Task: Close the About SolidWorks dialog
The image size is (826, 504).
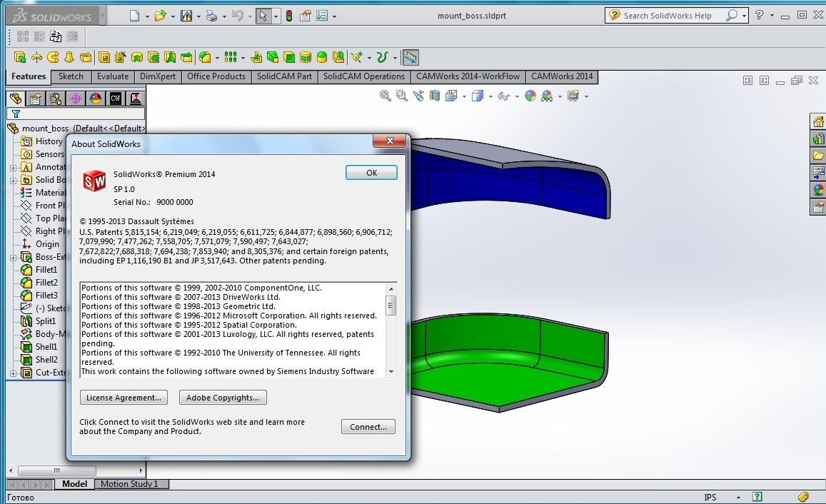Action: 390,141
